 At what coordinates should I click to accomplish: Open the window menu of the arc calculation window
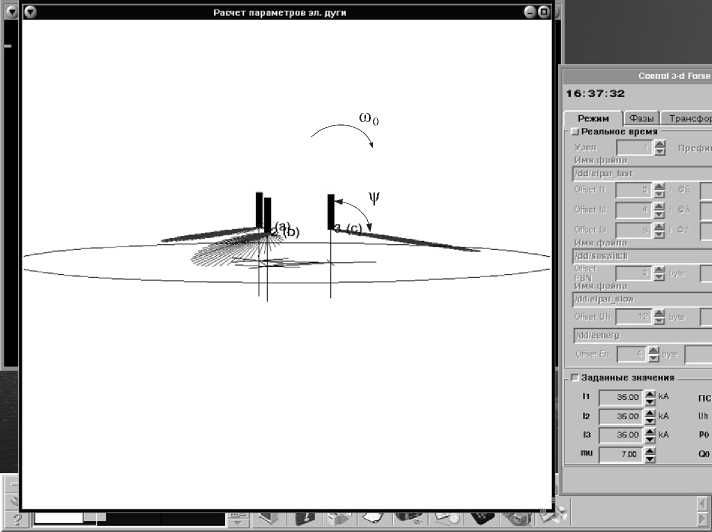(x=30, y=12)
